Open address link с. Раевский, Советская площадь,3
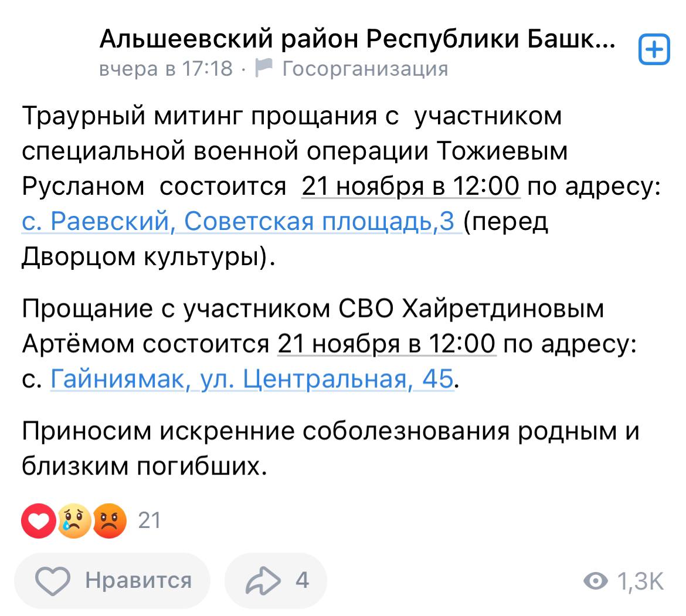The image size is (686, 616). click(242, 221)
